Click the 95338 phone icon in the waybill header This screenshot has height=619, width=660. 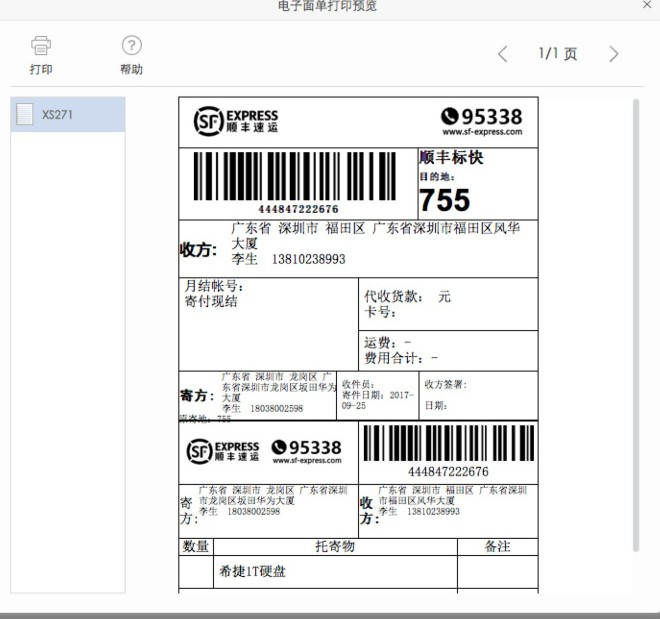450,117
